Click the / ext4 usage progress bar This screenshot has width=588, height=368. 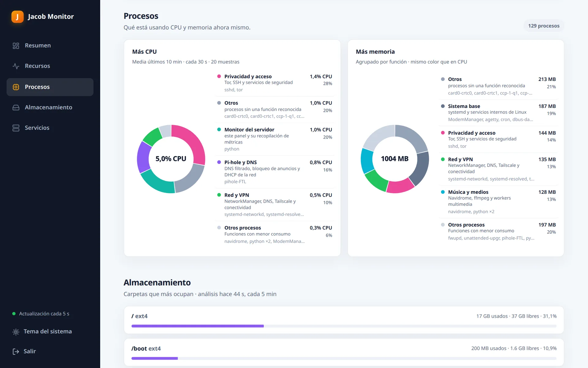pos(344,326)
